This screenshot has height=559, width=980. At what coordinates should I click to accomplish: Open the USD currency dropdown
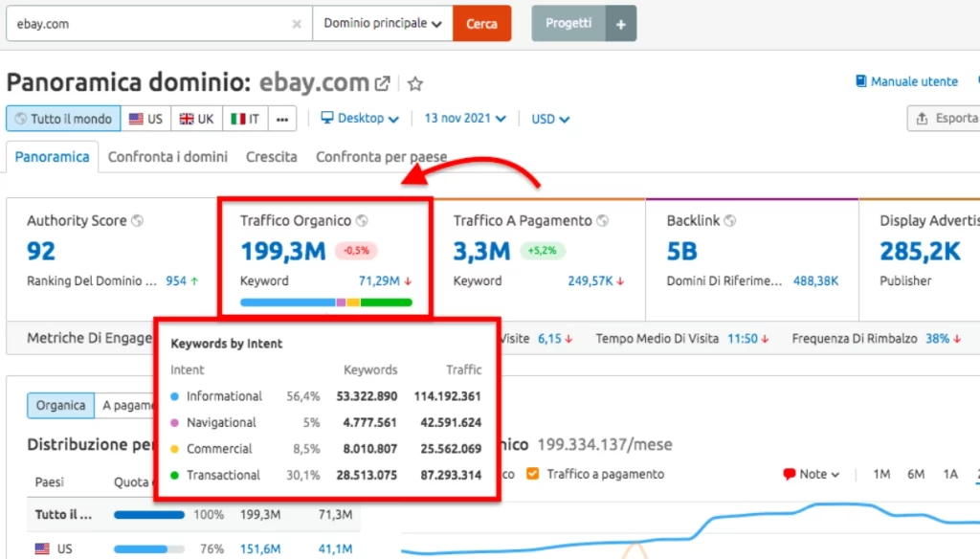547,118
